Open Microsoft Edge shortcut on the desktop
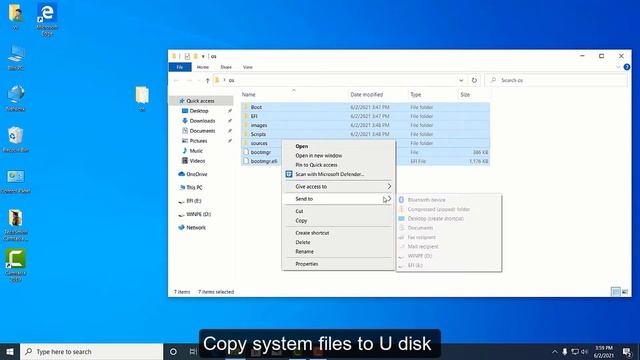The width and height of the screenshot is (640, 360). tap(47, 18)
